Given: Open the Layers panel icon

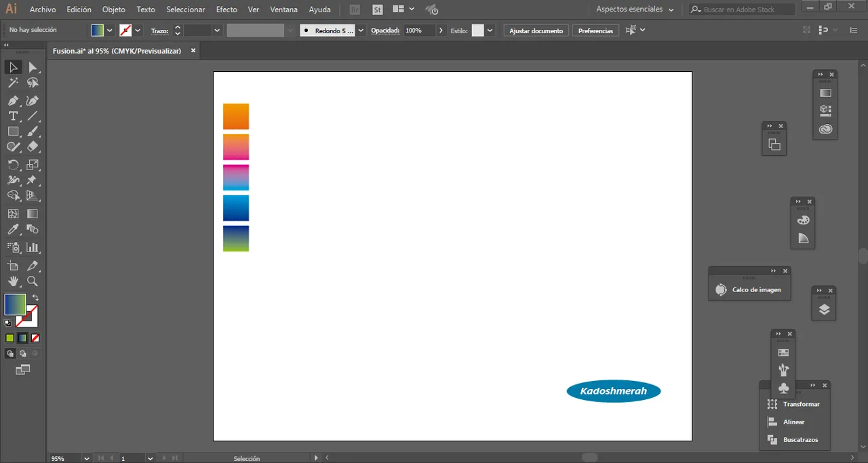Looking at the screenshot, I should coord(824,309).
